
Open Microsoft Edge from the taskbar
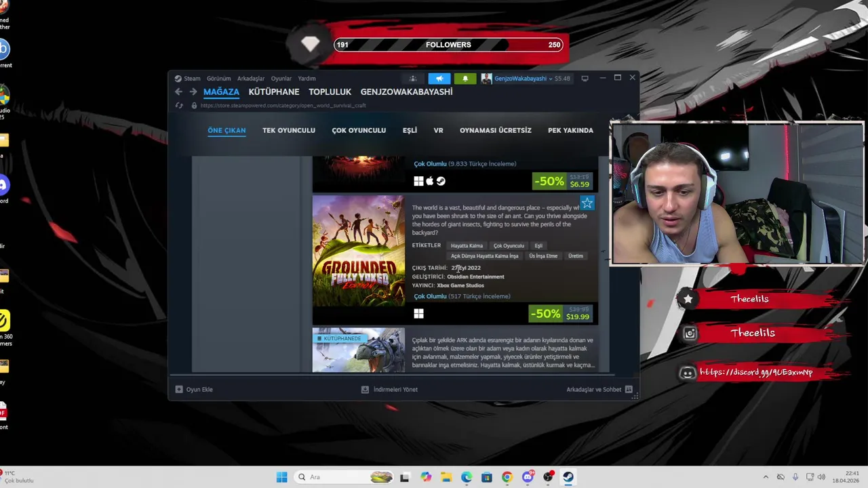click(x=467, y=477)
